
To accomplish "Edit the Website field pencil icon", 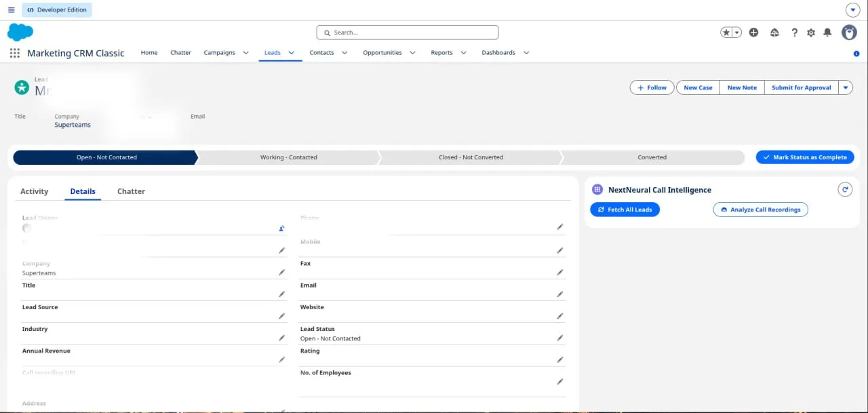I will click(560, 315).
